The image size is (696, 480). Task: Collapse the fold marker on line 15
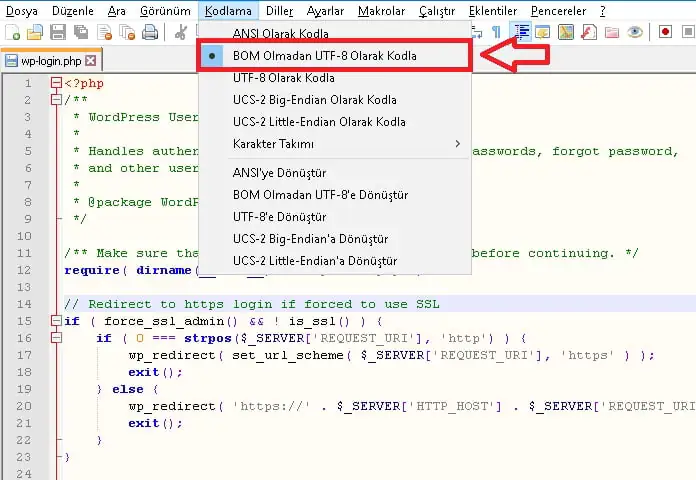click(x=56, y=321)
